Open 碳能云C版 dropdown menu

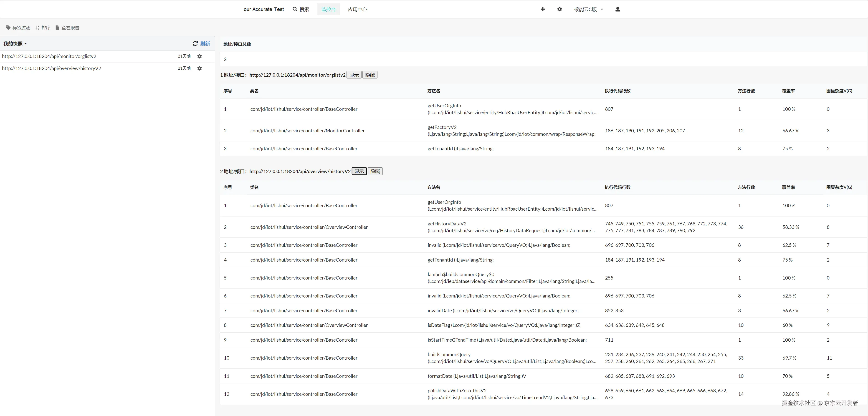[x=588, y=9]
